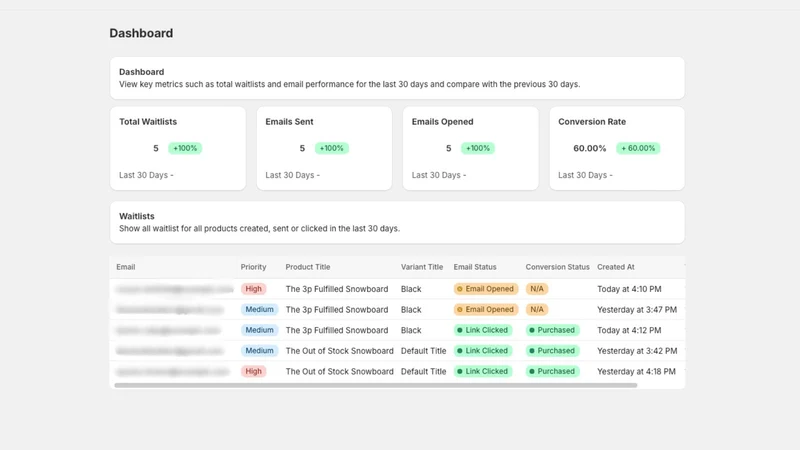Screen dimensions: 800x450
Task: Click Default Title variant in Yesterday 3:42 PM row
Action: pos(423,351)
